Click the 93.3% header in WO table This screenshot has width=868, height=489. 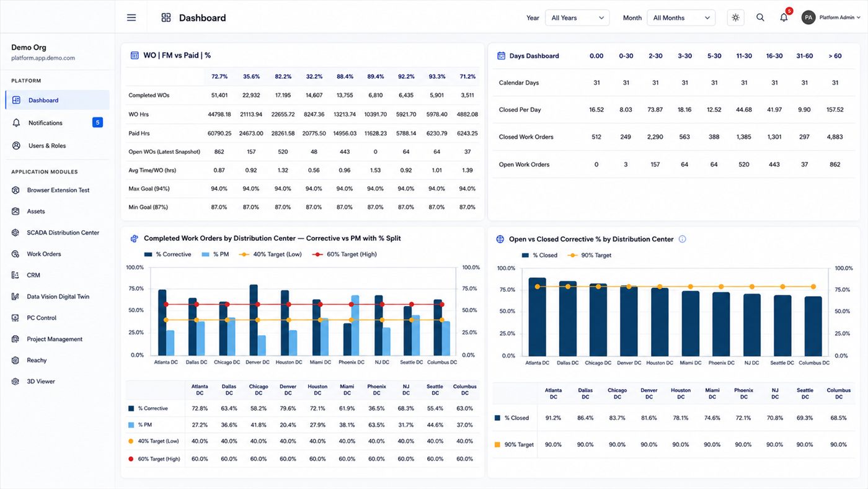[x=436, y=76]
